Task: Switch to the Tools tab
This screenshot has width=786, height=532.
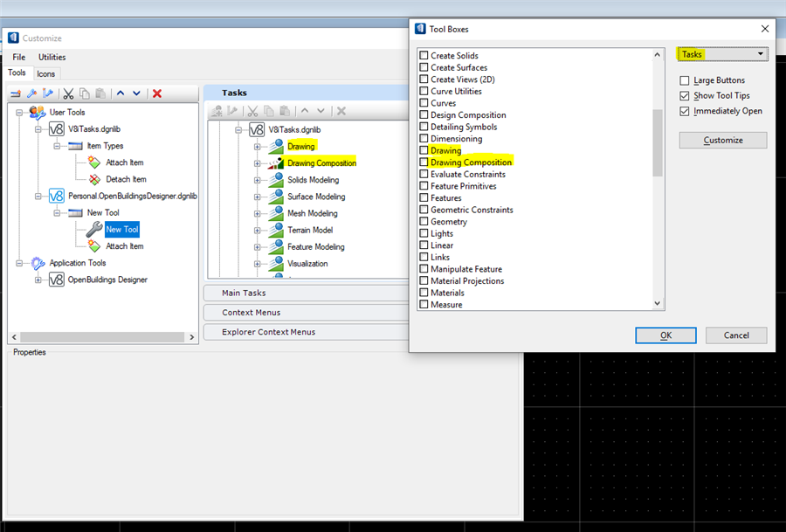Action: click(17, 73)
